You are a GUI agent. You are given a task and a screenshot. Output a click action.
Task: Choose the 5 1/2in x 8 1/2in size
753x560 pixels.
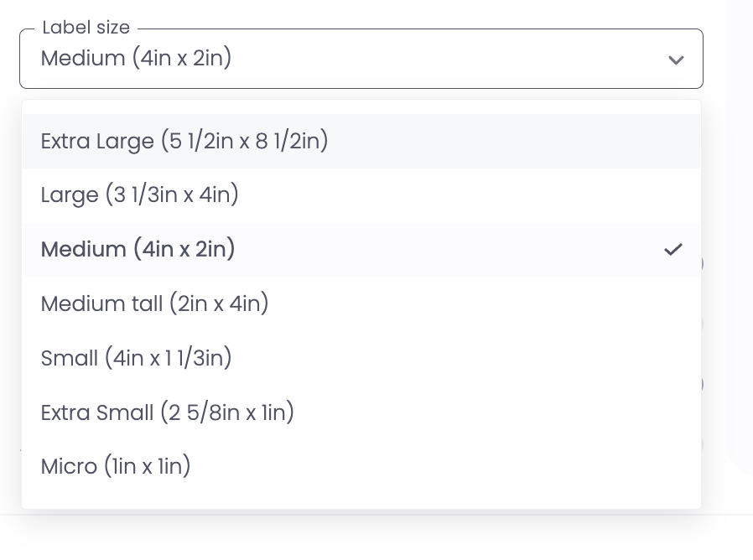(184, 141)
